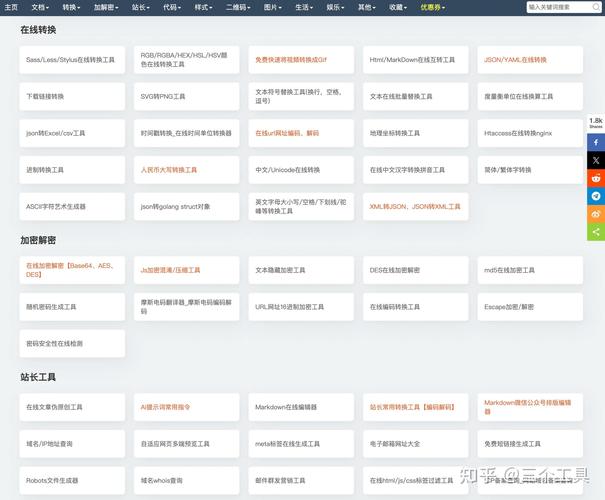Open Robots文件生成器 card
This screenshot has width=605, height=500.
coord(72,480)
